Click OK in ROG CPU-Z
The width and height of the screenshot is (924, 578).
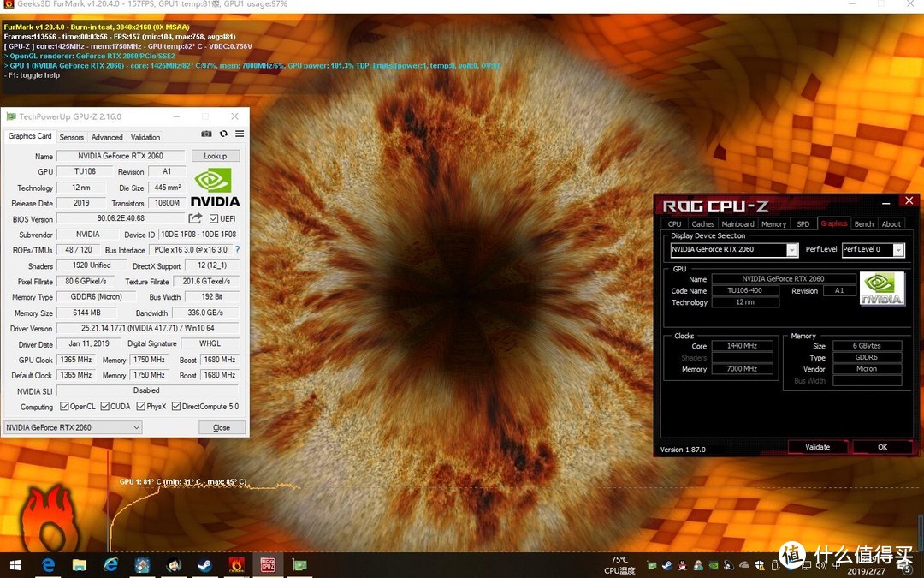tap(882, 447)
